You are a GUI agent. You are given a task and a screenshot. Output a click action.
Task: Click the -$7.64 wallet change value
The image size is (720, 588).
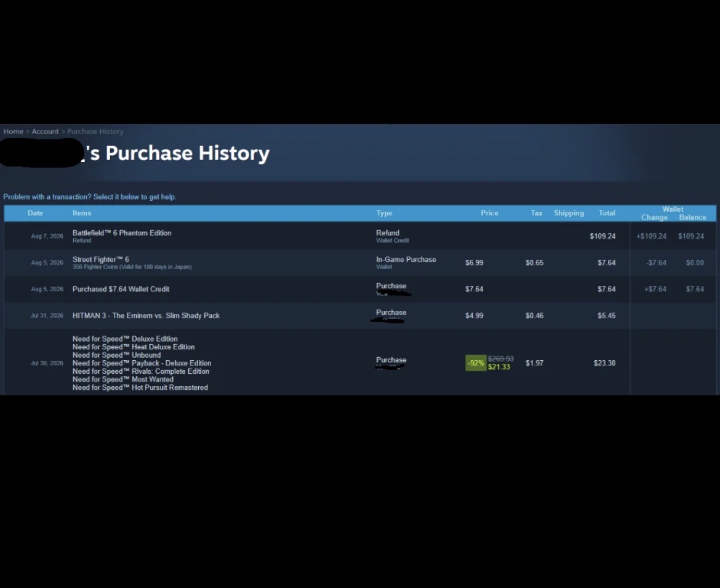tap(656, 263)
